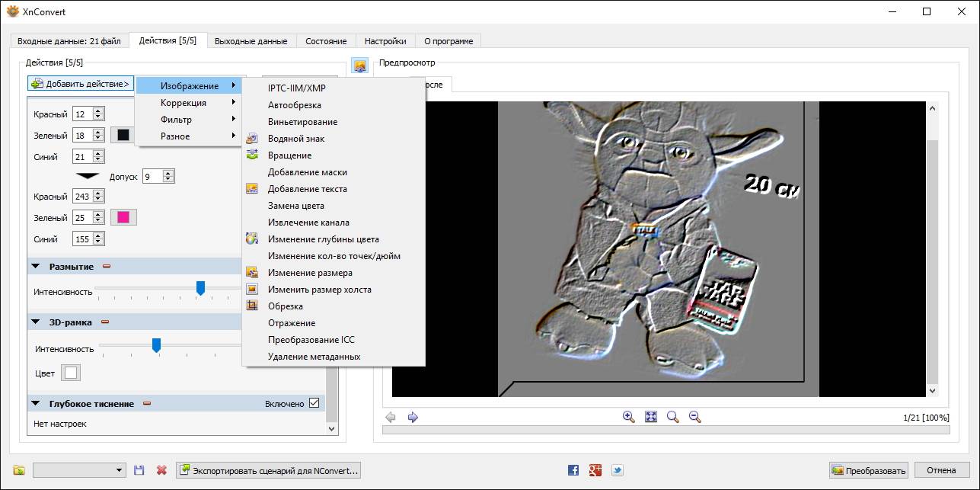Save the current script (floppy icon)

coord(139,470)
